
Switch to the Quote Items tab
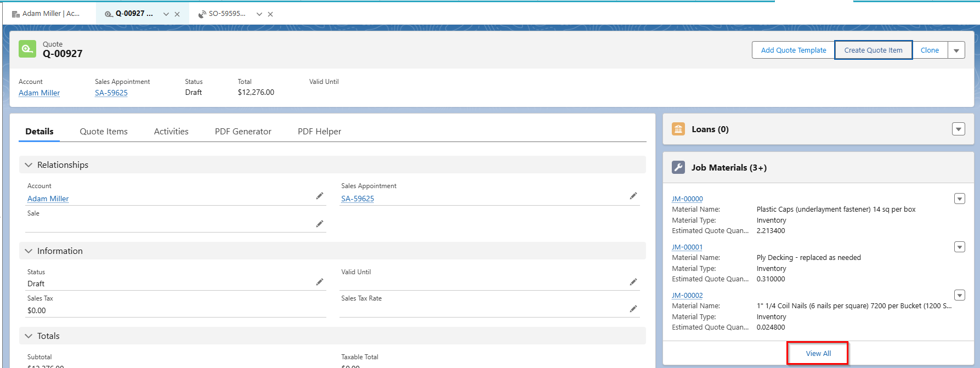(x=104, y=132)
